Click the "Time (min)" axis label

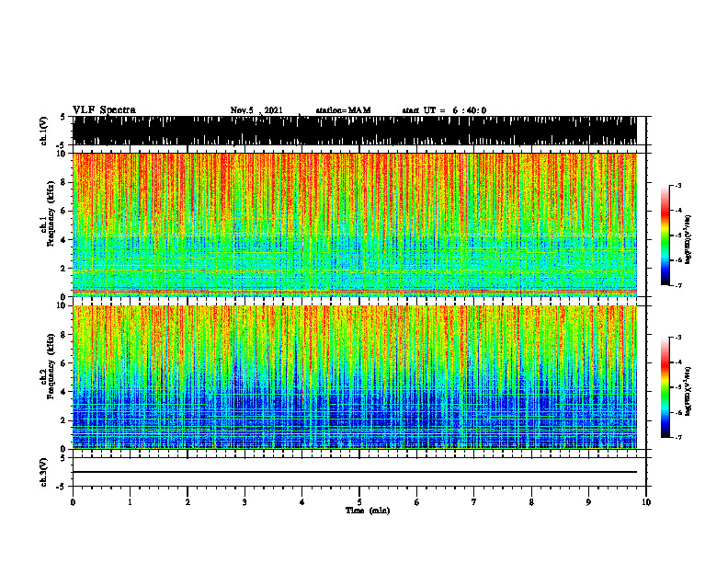(x=368, y=511)
